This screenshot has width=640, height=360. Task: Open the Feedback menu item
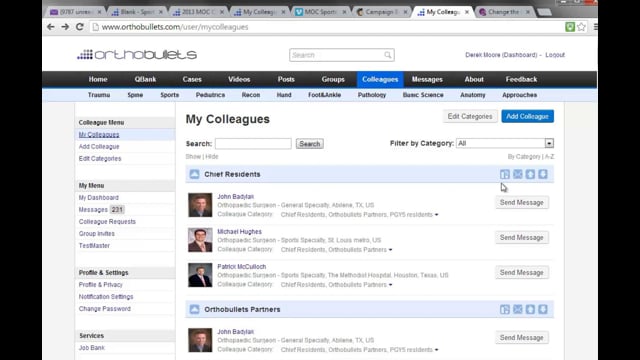pos(521,79)
